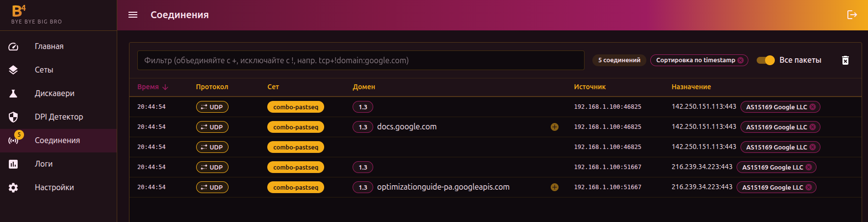Viewport: 868px width, 222px height.
Task: Click the hamburger menu icon
Action: coord(133,15)
